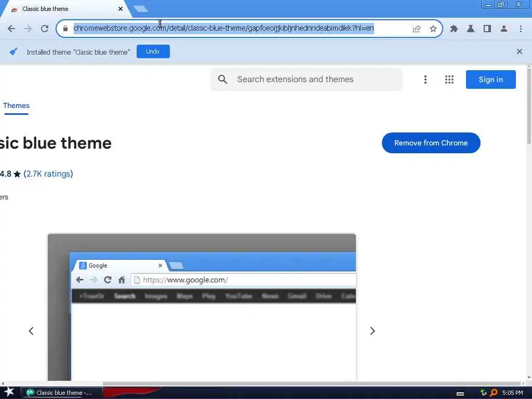
Task: Open the Google apps grid
Action: (449, 79)
